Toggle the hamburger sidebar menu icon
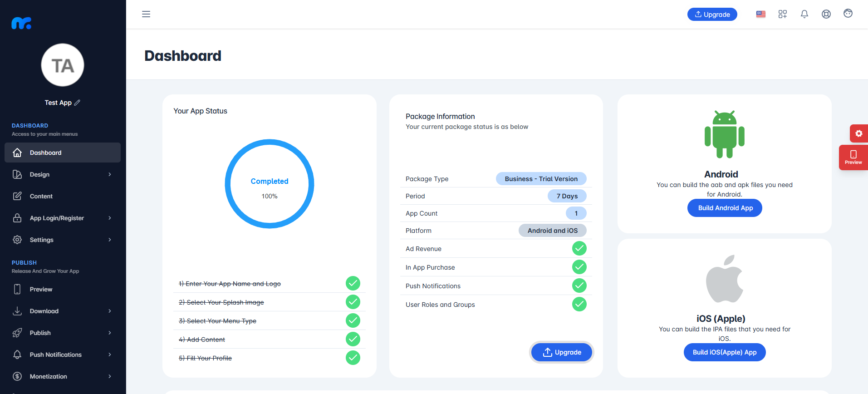The height and width of the screenshot is (394, 868). pyautogui.click(x=146, y=14)
